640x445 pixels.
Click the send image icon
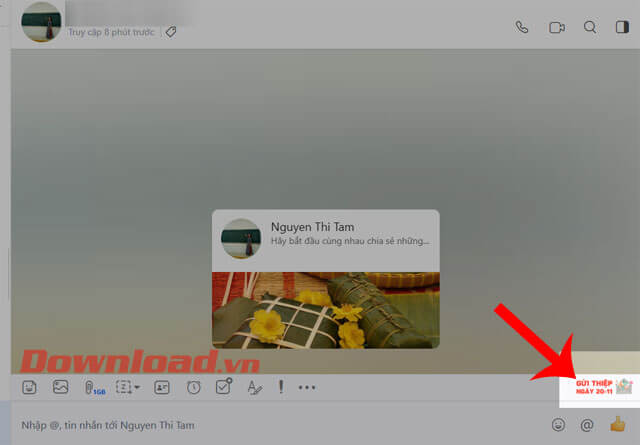click(x=61, y=387)
